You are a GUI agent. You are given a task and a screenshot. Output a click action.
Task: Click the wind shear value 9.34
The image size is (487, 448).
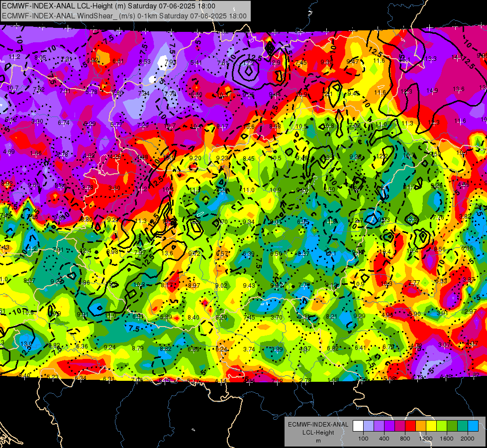tap(248, 222)
